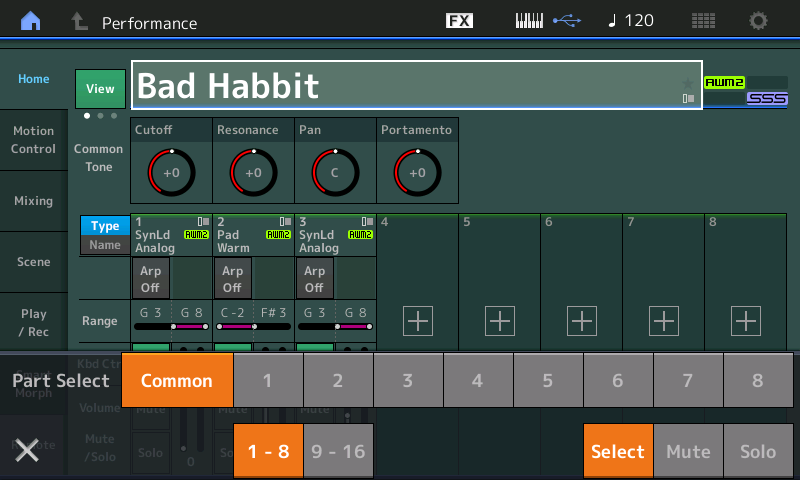
Task: Open the live set grid icon
Action: point(703,21)
